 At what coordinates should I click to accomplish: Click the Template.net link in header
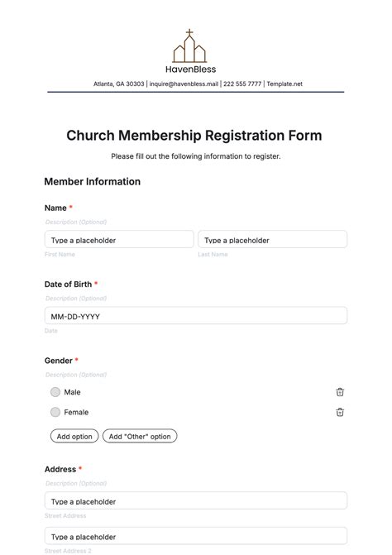284,84
